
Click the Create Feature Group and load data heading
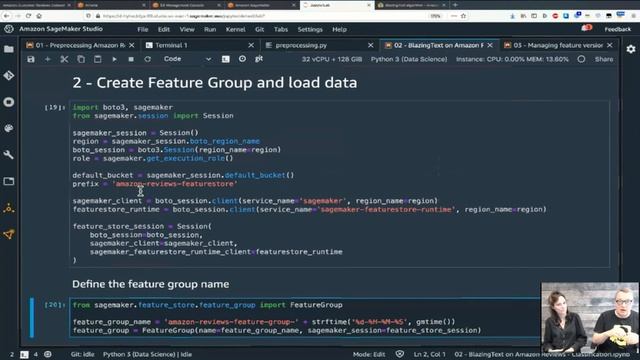tap(215, 83)
